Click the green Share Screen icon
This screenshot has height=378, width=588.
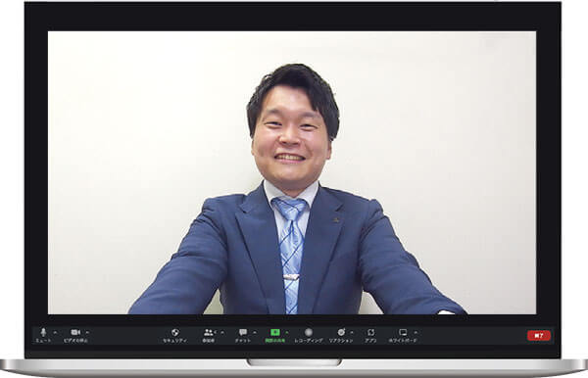(275, 332)
